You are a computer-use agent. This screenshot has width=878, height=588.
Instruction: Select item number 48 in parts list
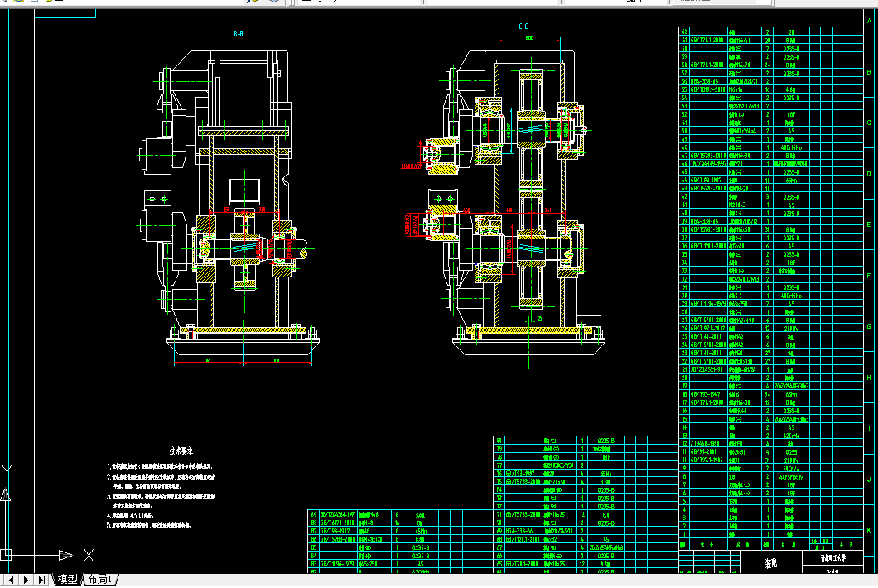pos(683,147)
